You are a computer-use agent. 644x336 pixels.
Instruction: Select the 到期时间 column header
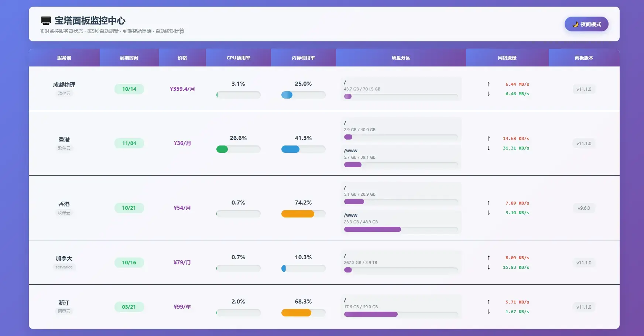[x=129, y=58]
